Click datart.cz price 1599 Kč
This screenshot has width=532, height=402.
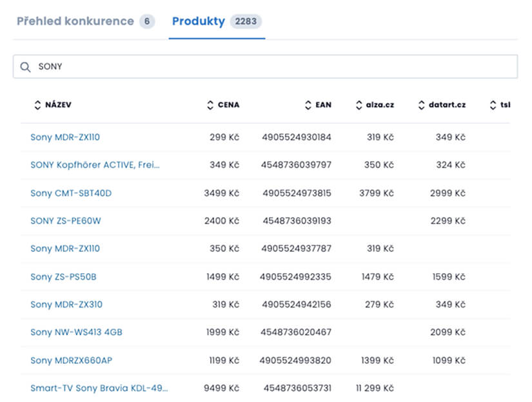449,277
